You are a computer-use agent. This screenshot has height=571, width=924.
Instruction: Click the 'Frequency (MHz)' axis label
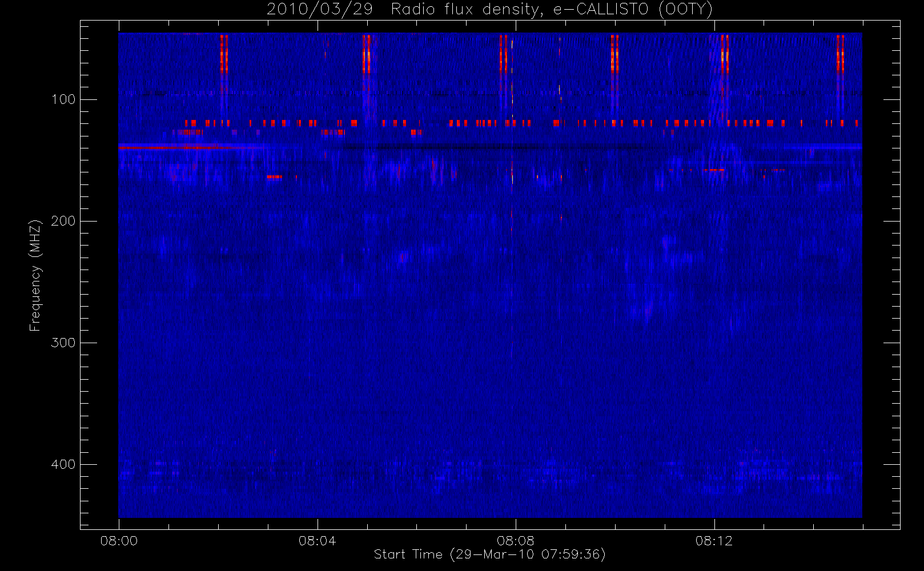35,275
